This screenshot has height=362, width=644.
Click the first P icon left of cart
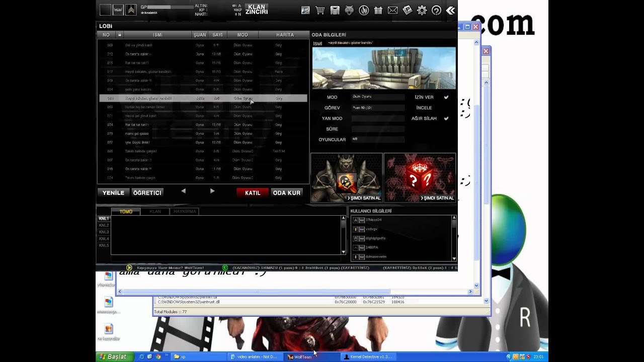305,10
